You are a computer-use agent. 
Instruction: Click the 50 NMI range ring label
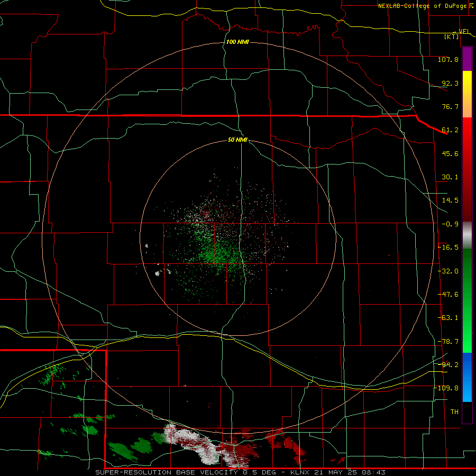coord(237,140)
